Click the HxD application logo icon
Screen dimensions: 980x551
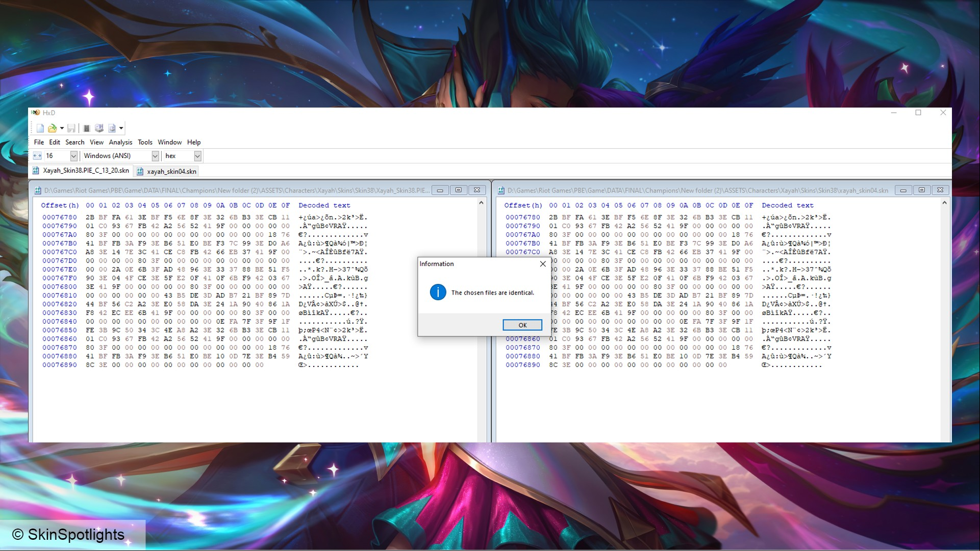(36, 113)
